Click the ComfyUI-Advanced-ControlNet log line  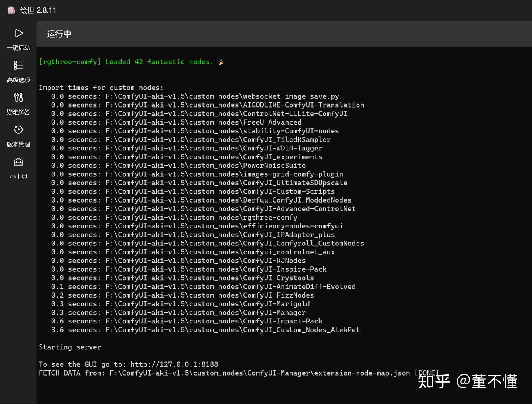click(x=204, y=209)
